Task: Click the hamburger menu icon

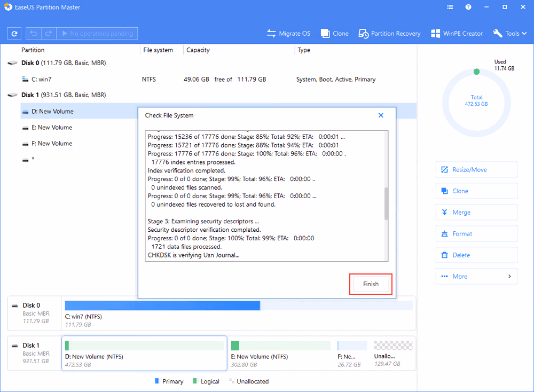Action: coord(450,7)
